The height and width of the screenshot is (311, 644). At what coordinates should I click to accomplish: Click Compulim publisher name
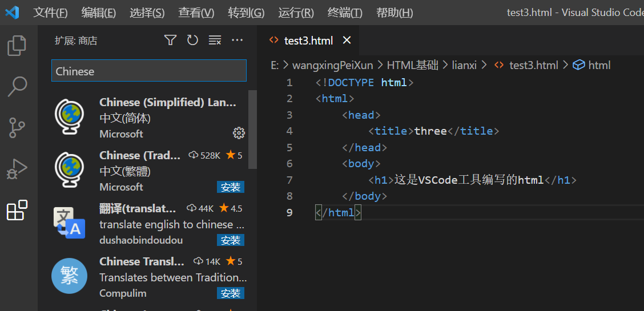(123, 293)
